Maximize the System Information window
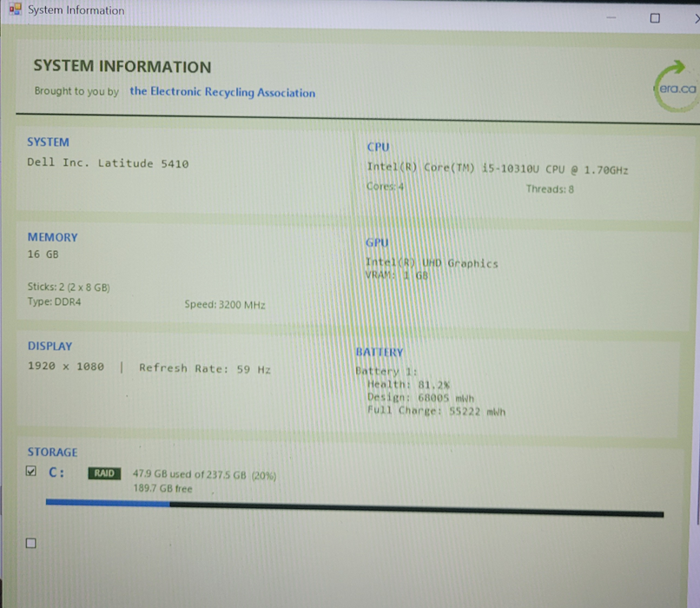The height and width of the screenshot is (608, 700). click(655, 18)
